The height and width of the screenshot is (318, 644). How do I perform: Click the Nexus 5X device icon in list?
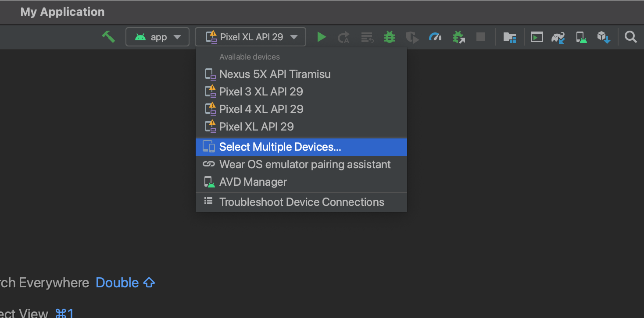[211, 74]
